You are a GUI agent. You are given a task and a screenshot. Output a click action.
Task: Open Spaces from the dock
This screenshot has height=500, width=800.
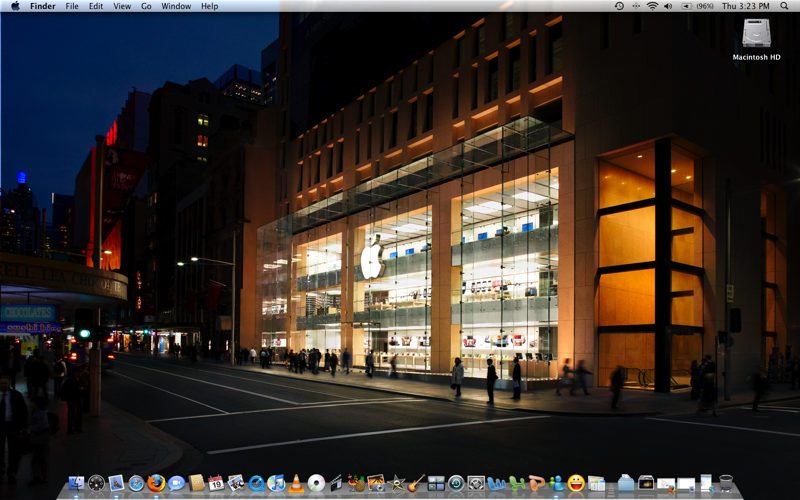click(x=436, y=483)
